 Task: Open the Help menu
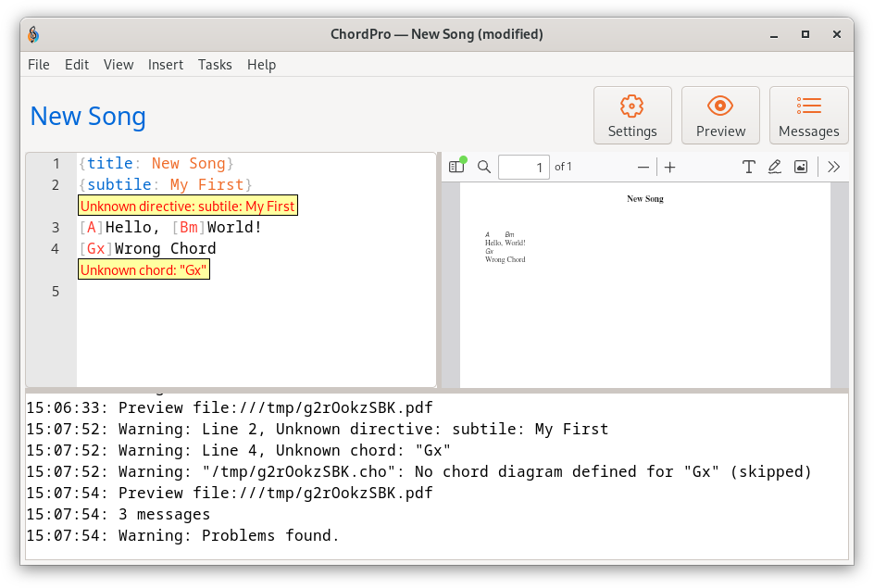pyautogui.click(x=261, y=65)
